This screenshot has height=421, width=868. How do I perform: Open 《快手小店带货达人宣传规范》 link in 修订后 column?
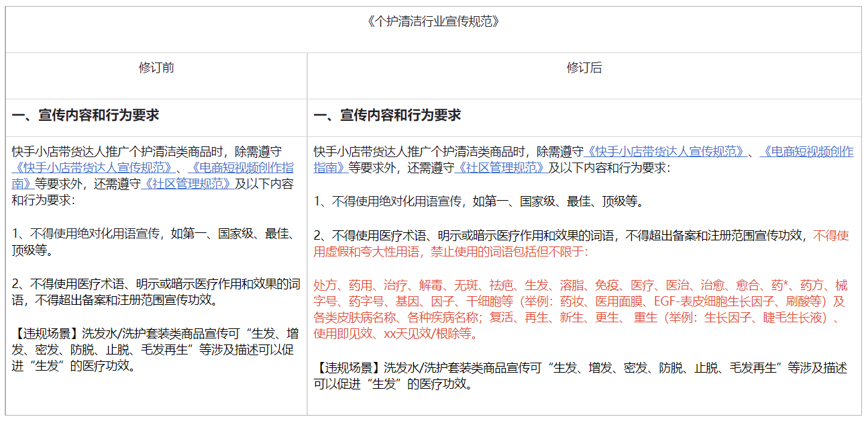click(x=665, y=151)
